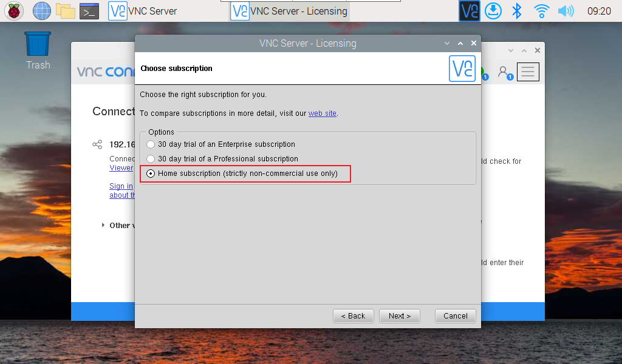Launch the terminal from the taskbar
Screen dimensions: 622x364
pyautogui.click(x=89, y=11)
